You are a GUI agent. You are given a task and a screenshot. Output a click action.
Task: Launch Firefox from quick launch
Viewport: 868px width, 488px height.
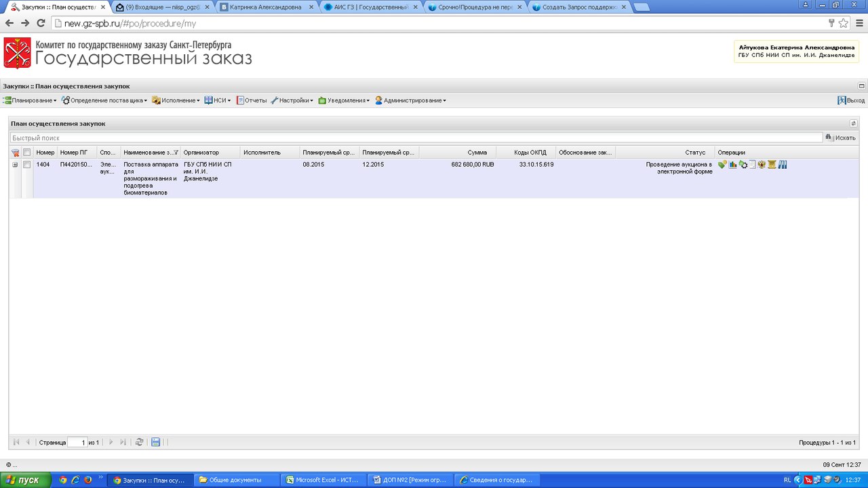pos(87,480)
